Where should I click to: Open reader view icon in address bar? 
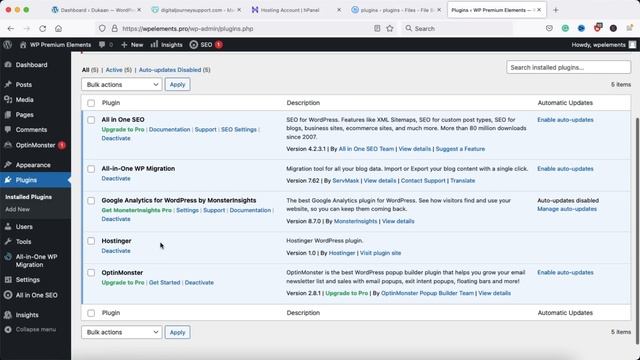(x=377, y=29)
